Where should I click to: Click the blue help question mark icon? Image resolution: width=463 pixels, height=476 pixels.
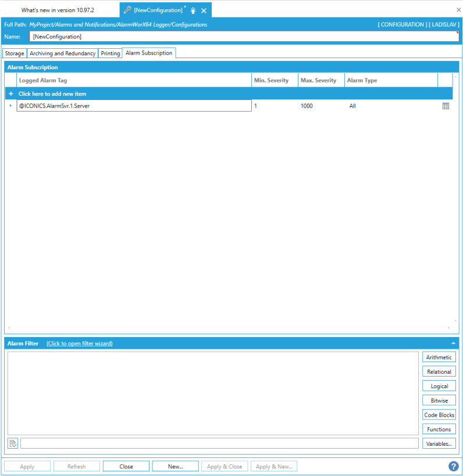(453, 466)
